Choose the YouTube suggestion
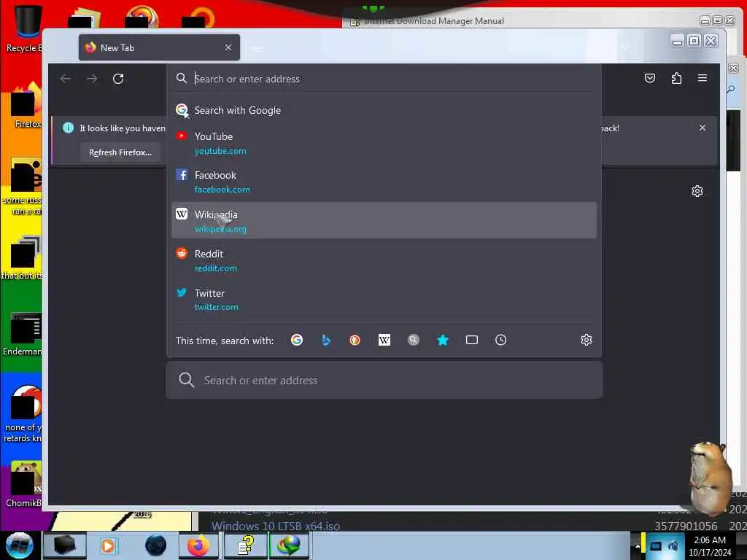 tap(384, 144)
